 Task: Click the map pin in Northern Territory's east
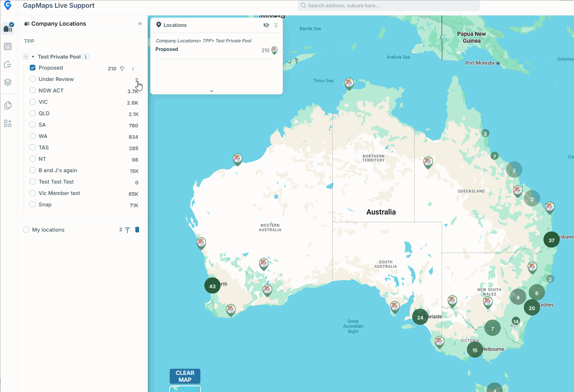[x=428, y=162]
